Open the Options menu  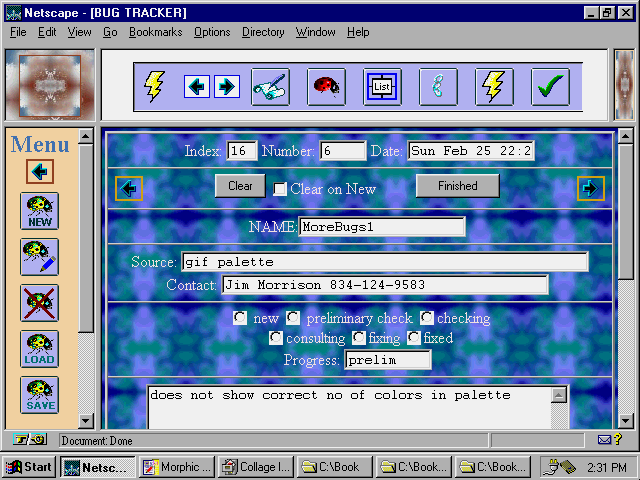[212, 32]
